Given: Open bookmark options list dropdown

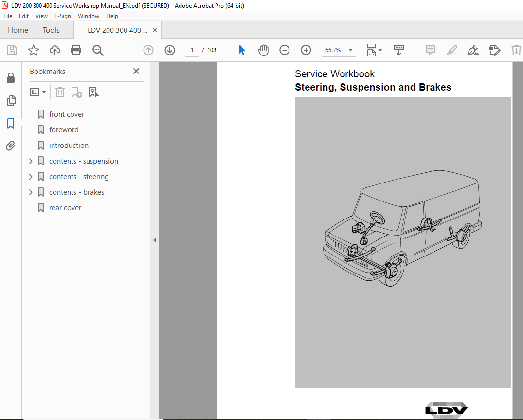Looking at the screenshot, I should (37, 92).
